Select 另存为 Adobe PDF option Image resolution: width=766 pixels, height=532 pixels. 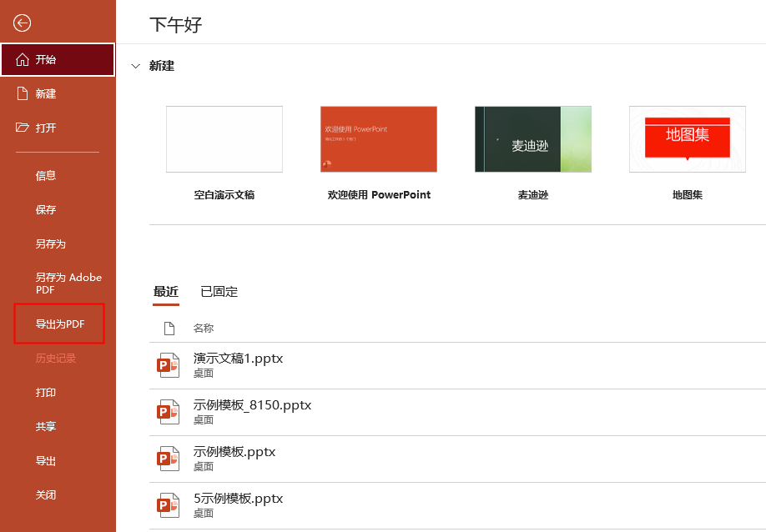[68, 283]
